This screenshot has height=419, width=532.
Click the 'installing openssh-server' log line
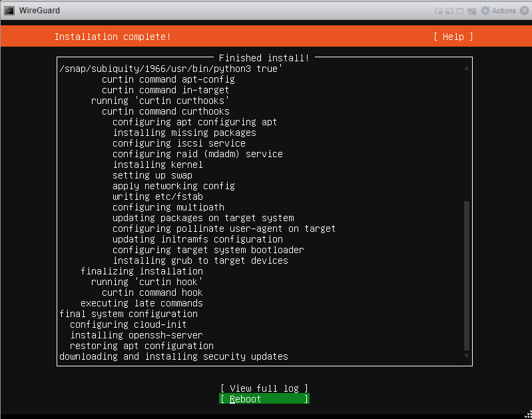click(136, 335)
